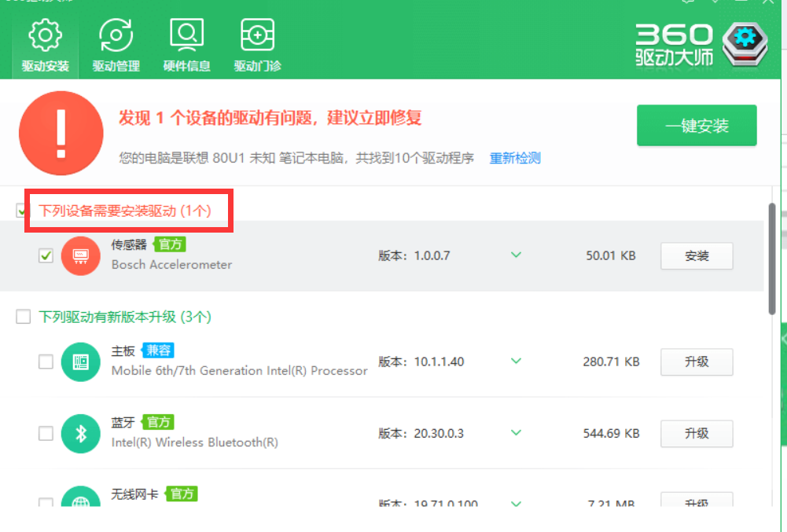Click the 无线网卡 globe device icon
The image size is (787, 532).
tap(81, 497)
